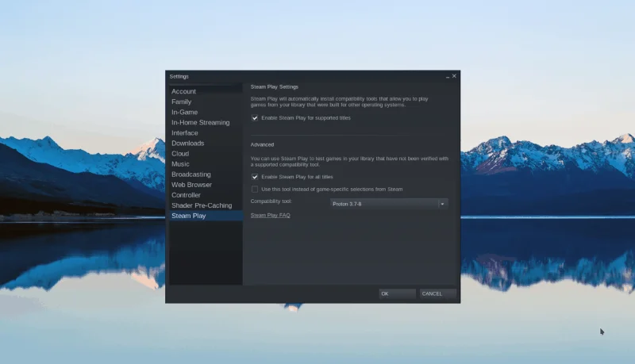Confirm settings with the OK button

[x=398, y=293]
